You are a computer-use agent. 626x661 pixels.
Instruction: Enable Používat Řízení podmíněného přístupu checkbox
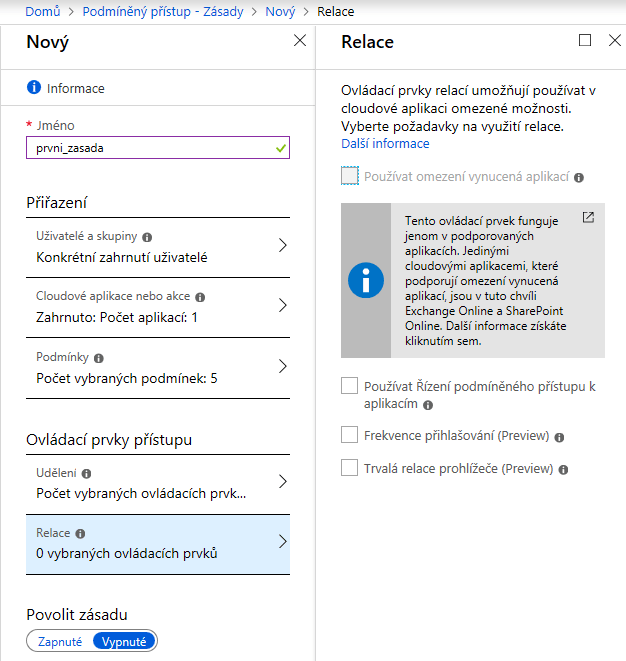click(x=349, y=386)
